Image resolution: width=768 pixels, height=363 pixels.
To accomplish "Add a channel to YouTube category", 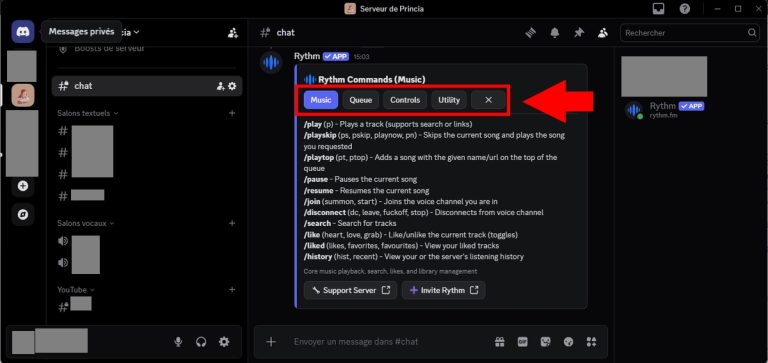I will [232, 290].
